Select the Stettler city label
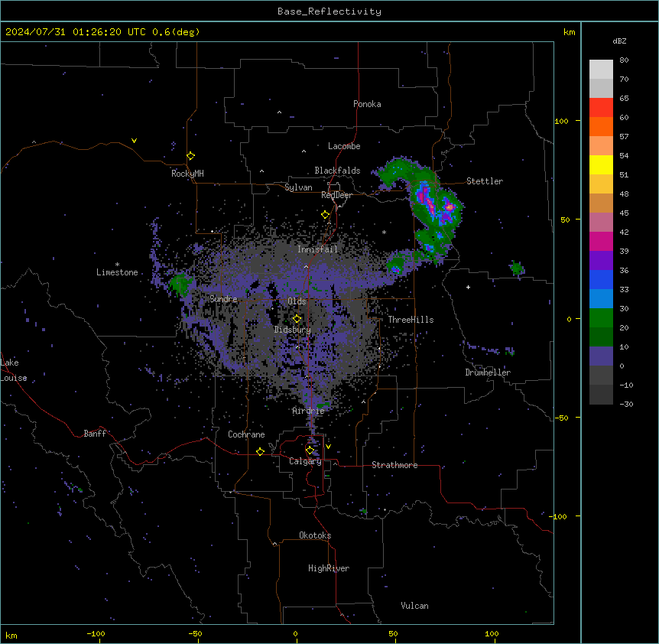The height and width of the screenshot is (644, 659). click(x=485, y=181)
